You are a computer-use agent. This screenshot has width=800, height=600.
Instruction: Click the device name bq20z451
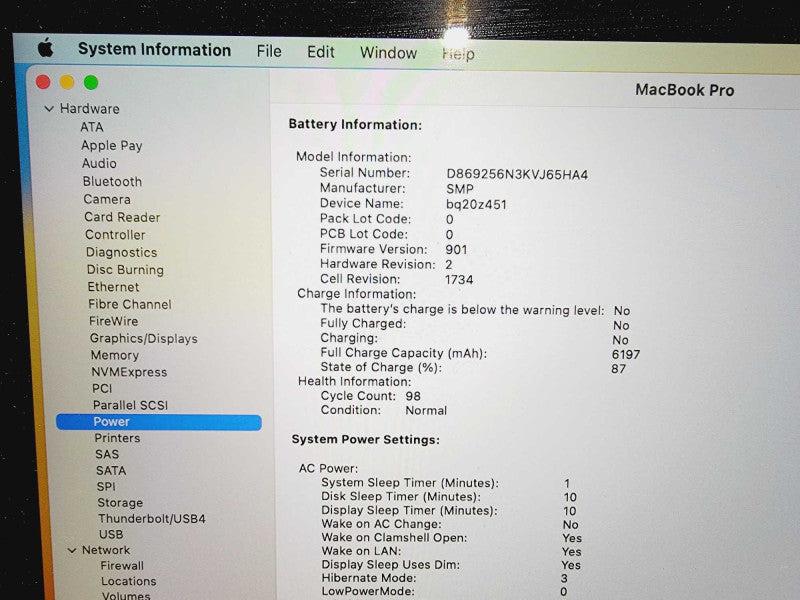[476, 205]
